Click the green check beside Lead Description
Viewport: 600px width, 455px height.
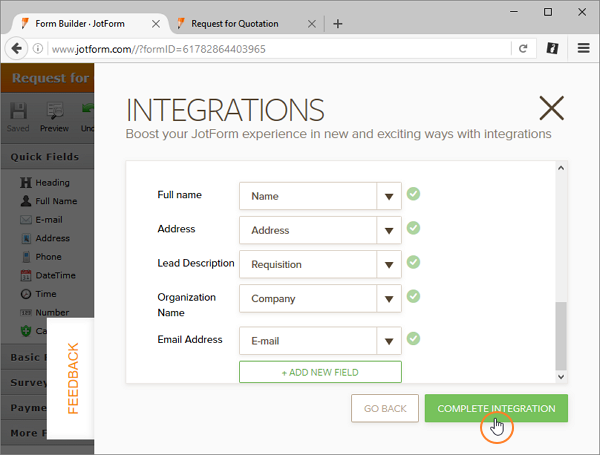[x=413, y=262]
